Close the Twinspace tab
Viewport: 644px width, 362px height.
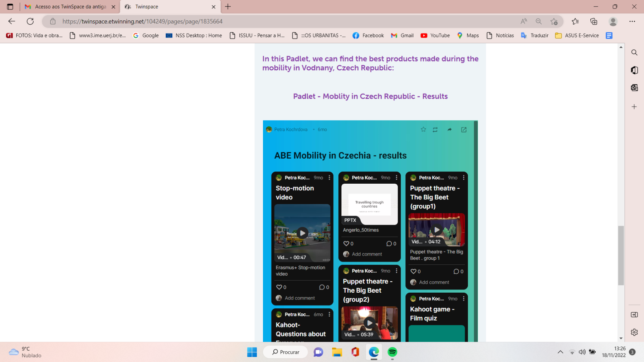point(214,6)
